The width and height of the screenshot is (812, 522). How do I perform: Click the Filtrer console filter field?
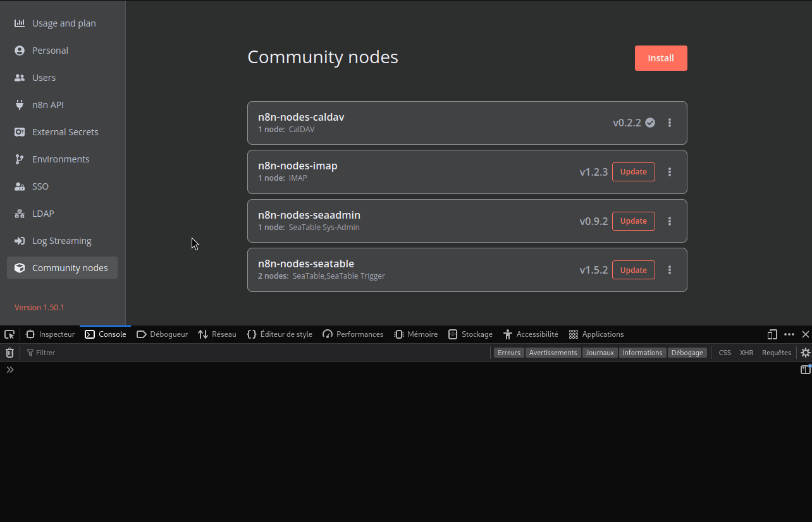pos(256,353)
